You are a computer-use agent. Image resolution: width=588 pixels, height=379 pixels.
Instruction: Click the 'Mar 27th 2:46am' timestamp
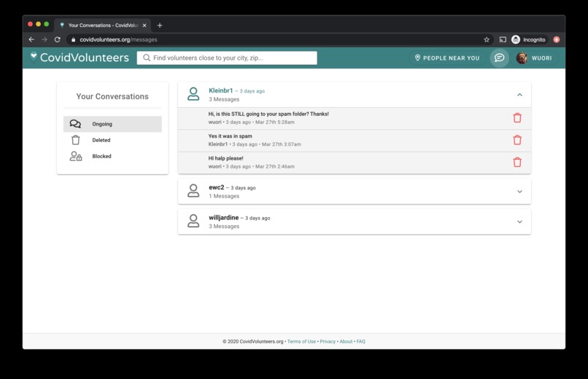click(275, 166)
